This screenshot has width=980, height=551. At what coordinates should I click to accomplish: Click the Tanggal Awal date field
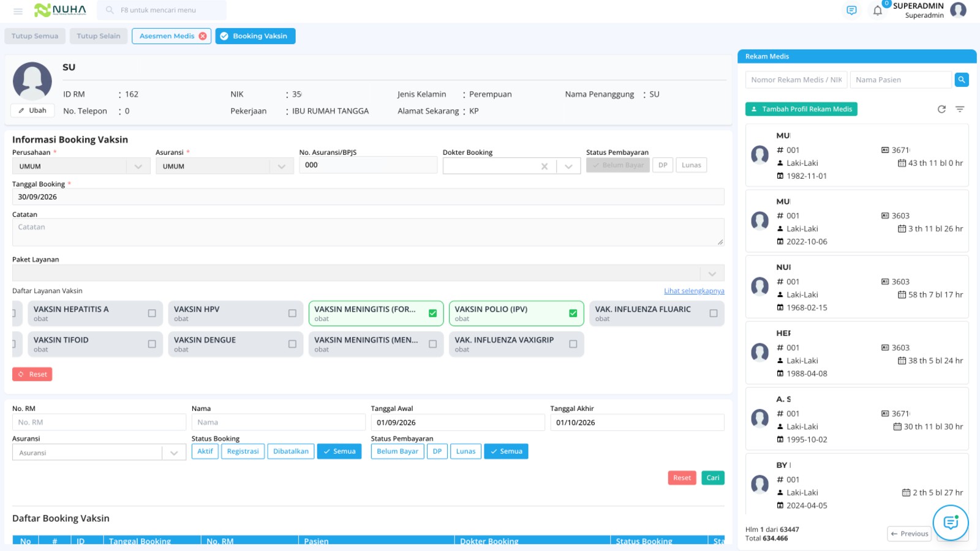coord(458,422)
